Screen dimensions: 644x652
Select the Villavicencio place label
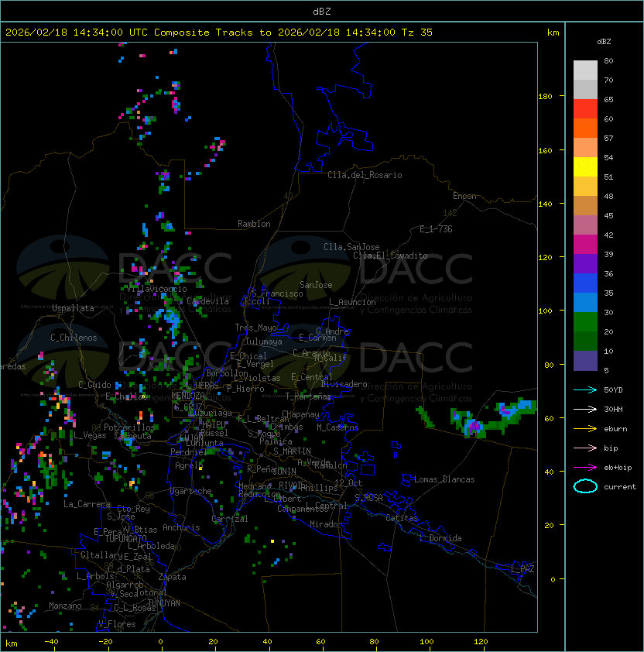[156, 289]
